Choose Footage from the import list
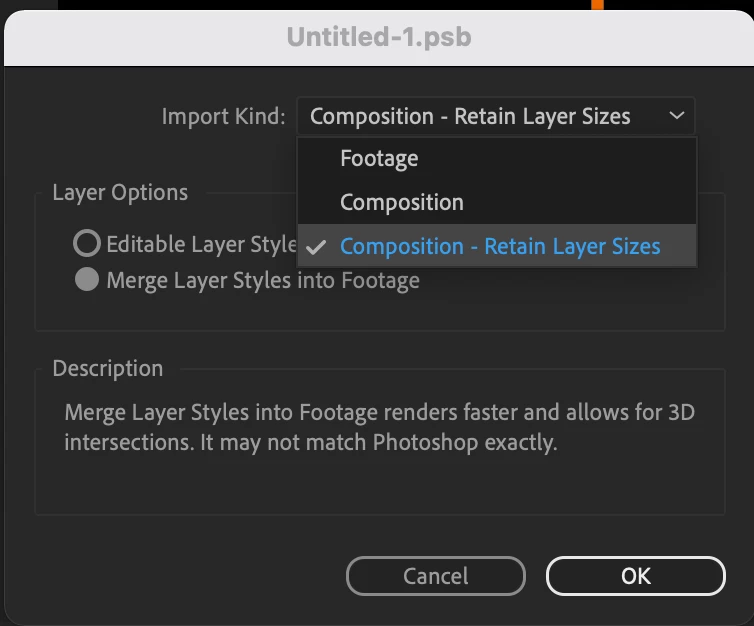Screen dimensions: 754x626 point(379,158)
